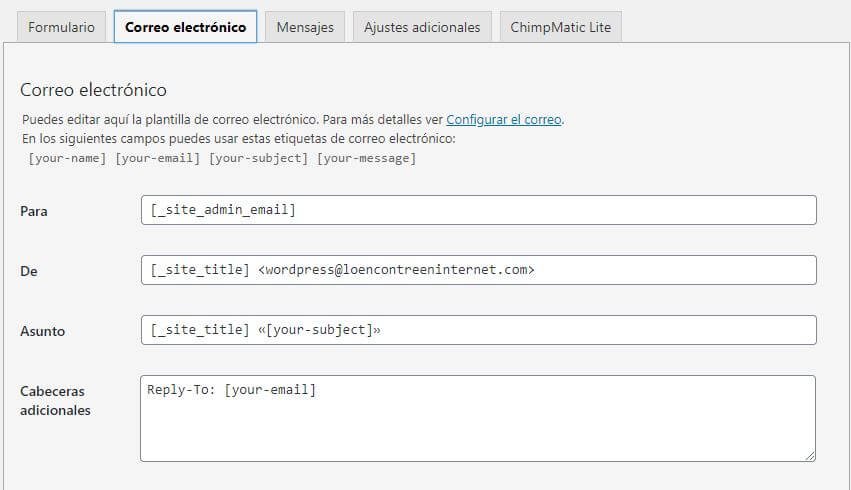Click the Para field label
Image resolution: width=851 pixels, height=490 pixels.
[34, 211]
